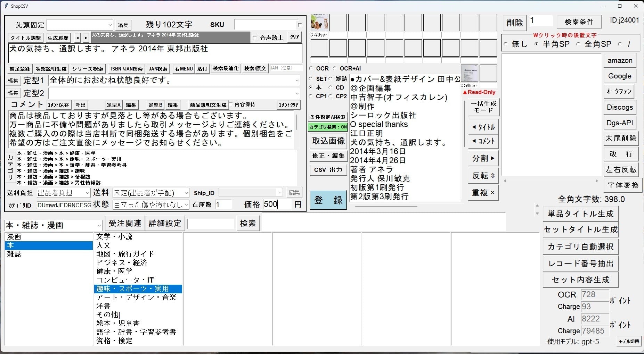The width and height of the screenshot is (644, 360).
Task: Click the 分割 ► split button
Action: pos(483,159)
